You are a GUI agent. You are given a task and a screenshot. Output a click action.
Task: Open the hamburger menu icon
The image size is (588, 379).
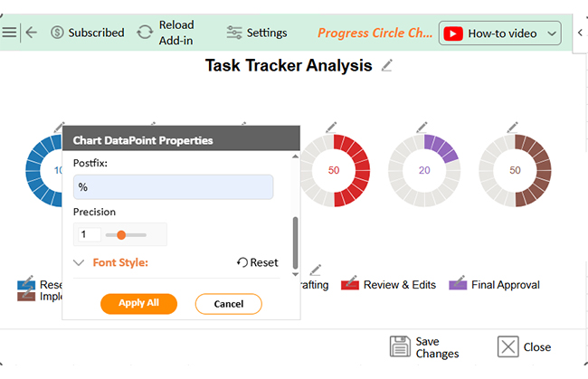[9, 33]
